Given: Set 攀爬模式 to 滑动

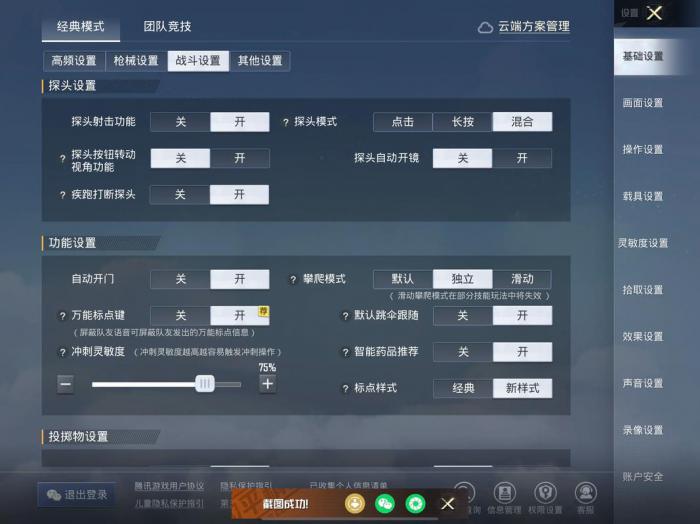Looking at the screenshot, I should [522, 279].
